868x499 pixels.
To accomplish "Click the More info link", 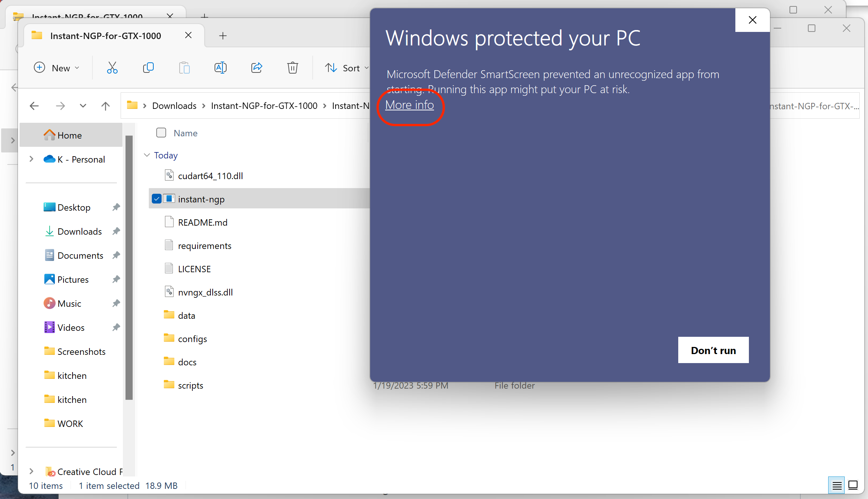I will (410, 105).
